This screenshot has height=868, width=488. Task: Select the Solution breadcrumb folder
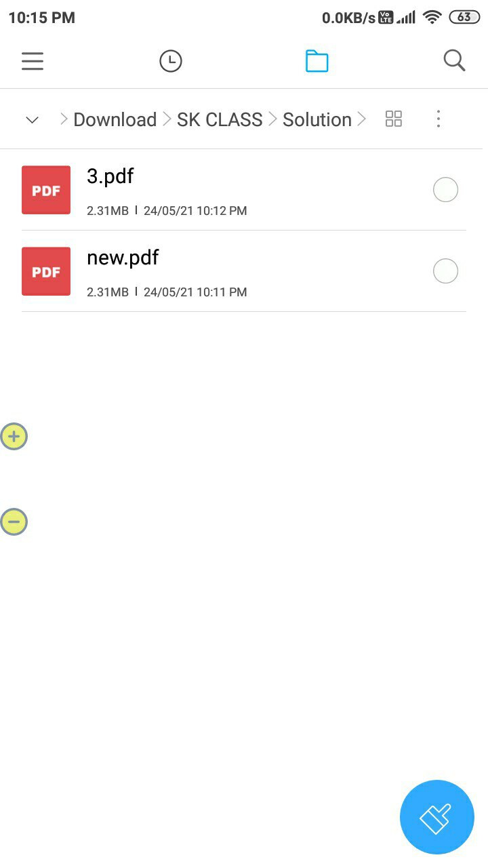(317, 119)
